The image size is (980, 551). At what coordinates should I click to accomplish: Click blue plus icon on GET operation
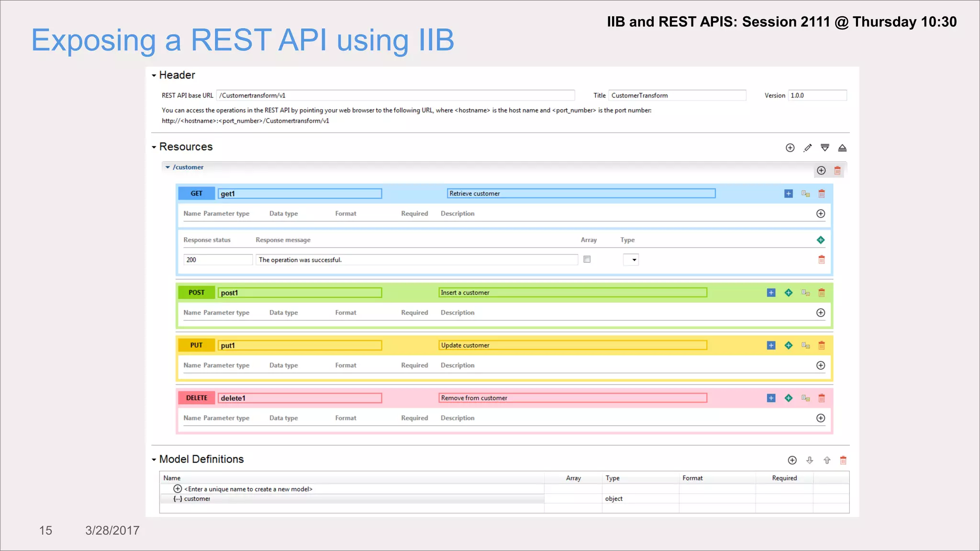pos(789,194)
